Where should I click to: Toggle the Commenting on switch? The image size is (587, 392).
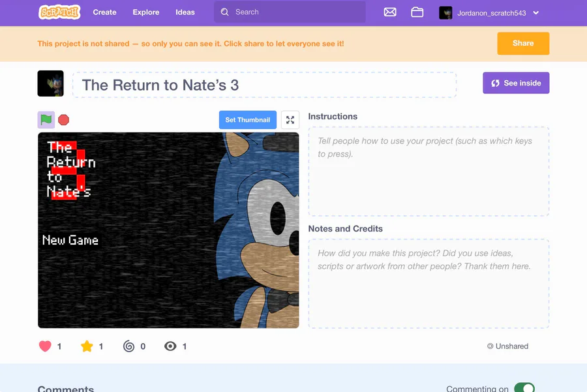524,388
